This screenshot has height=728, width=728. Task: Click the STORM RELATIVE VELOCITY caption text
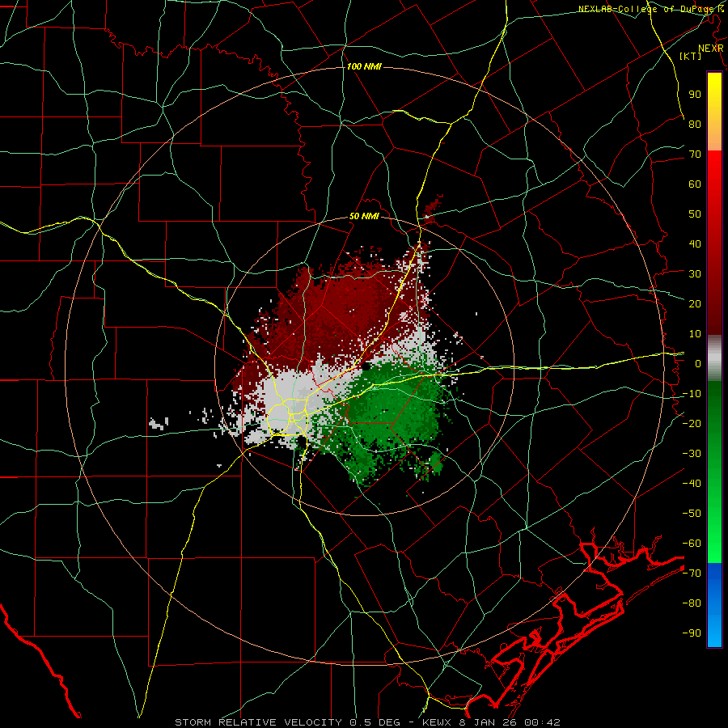(258, 722)
